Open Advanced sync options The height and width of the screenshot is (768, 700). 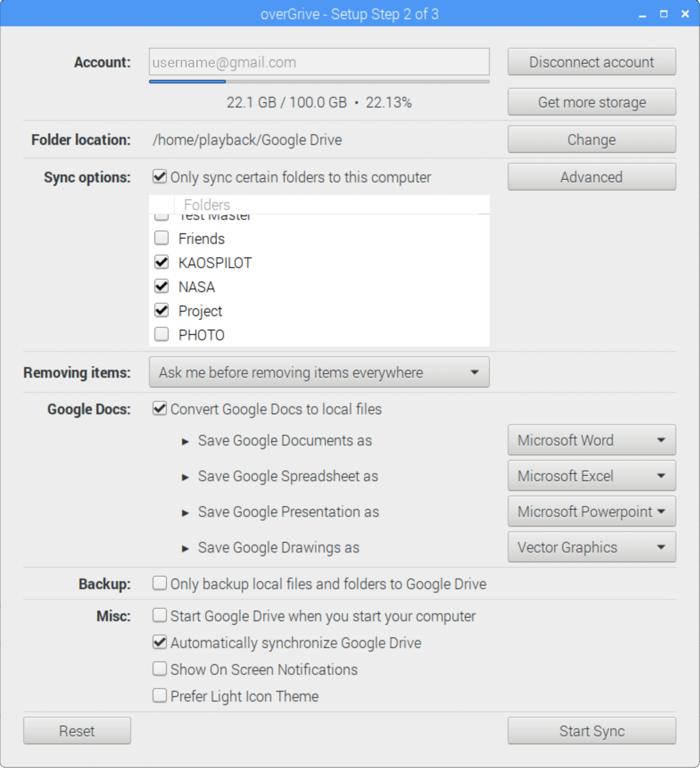point(591,177)
